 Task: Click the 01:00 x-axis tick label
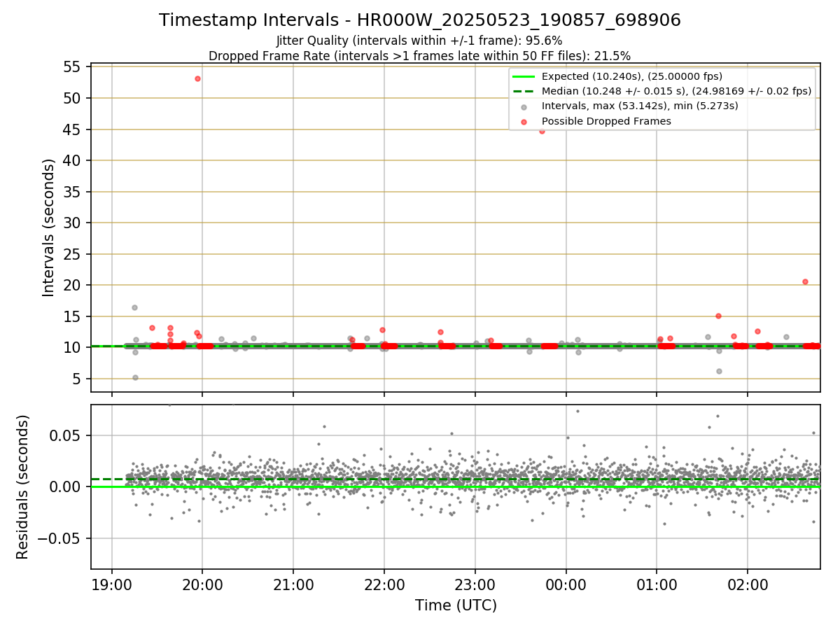(x=657, y=584)
